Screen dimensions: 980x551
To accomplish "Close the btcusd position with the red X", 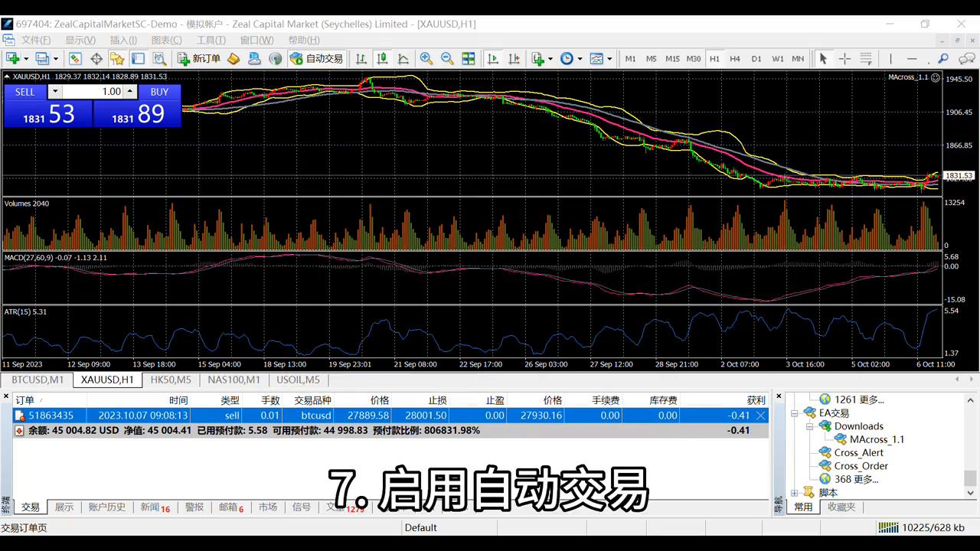I will pos(760,415).
